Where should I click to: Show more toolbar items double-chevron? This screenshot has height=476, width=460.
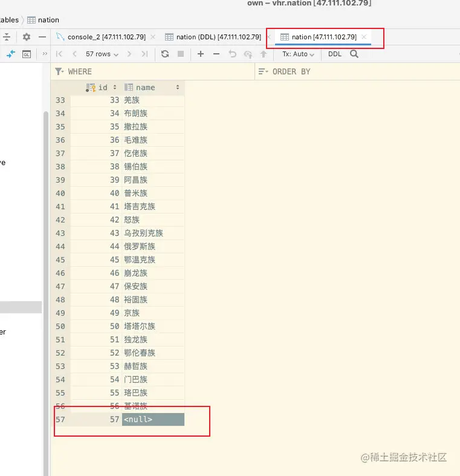tap(45, 54)
